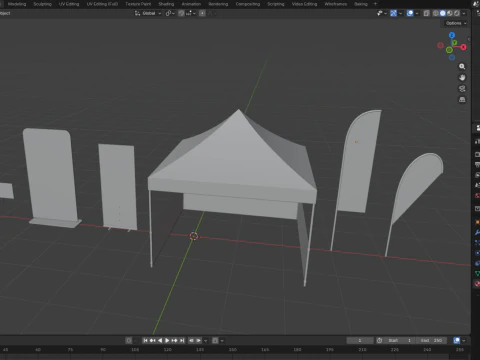
Task: Toggle the camera view button
Action: 462,88
